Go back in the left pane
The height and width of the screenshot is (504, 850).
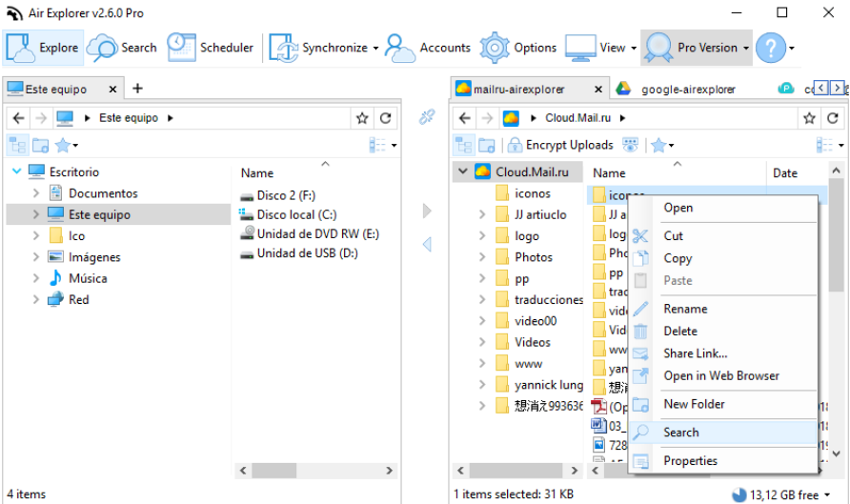click(18, 117)
